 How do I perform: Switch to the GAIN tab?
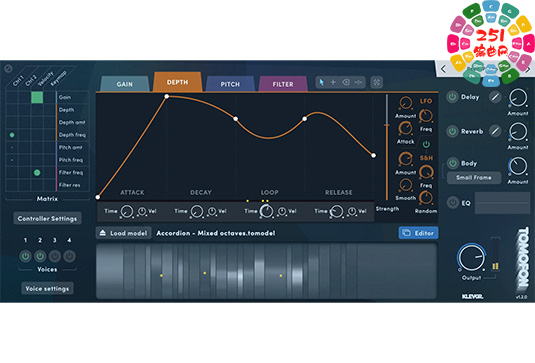click(x=125, y=84)
